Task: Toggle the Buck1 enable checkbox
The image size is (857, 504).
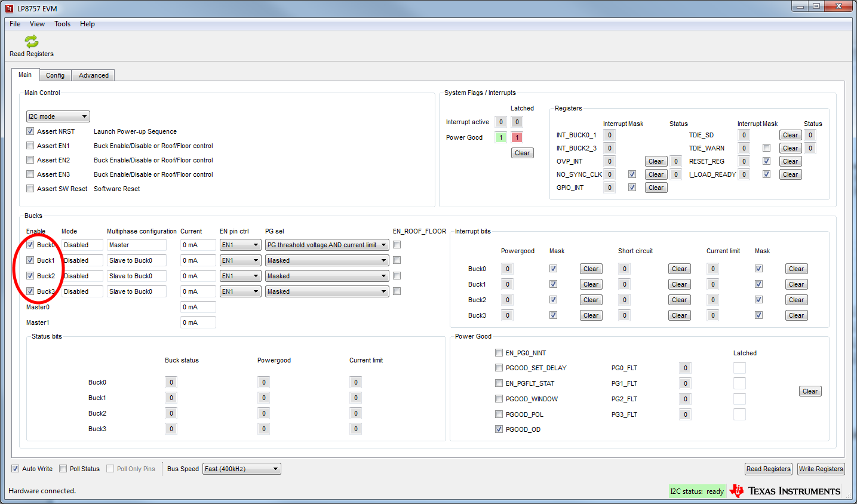Action: pyautogui.click(x=30, y=260)
